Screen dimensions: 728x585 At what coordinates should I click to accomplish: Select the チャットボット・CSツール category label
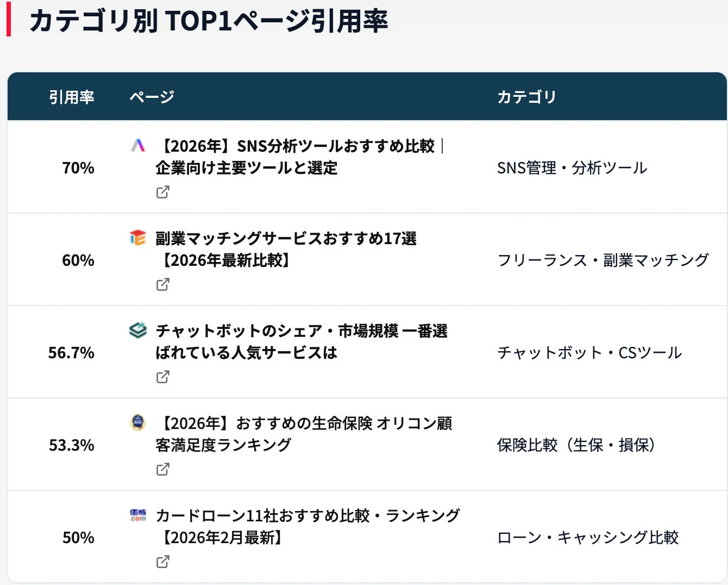589,352
